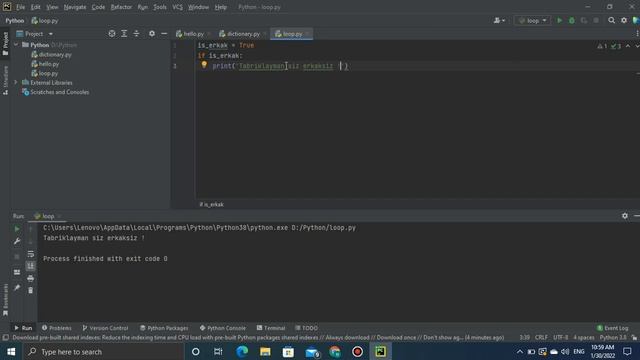
Task: Open Version Control tool window
Action: pos(105,328)
